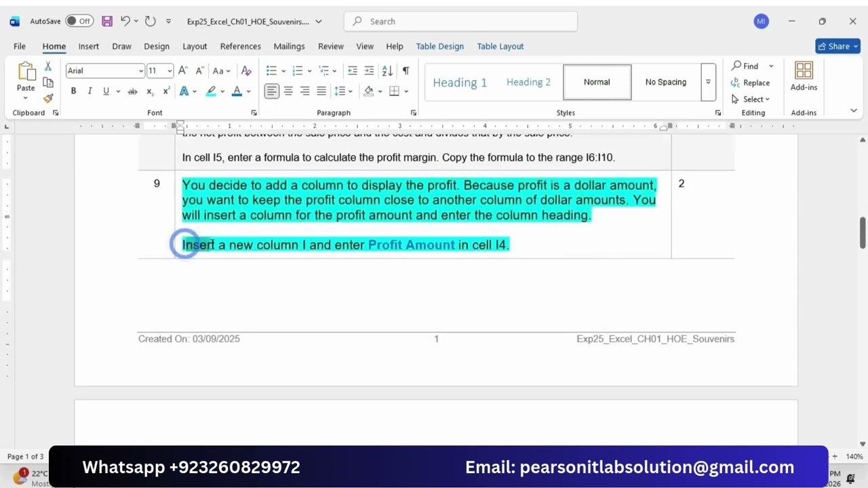Apply the text highlight color
The height and width of the screenshot is (488, 868).
(211, 91)
